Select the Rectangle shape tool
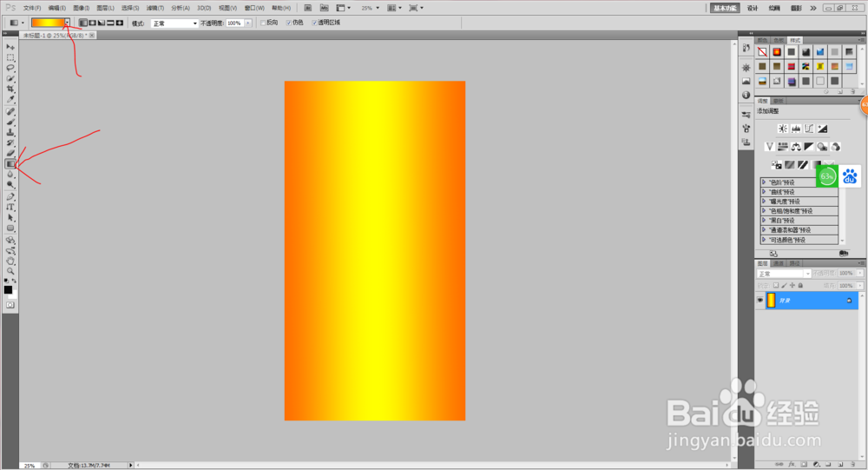The image size is (868, 470). (10, 228)
